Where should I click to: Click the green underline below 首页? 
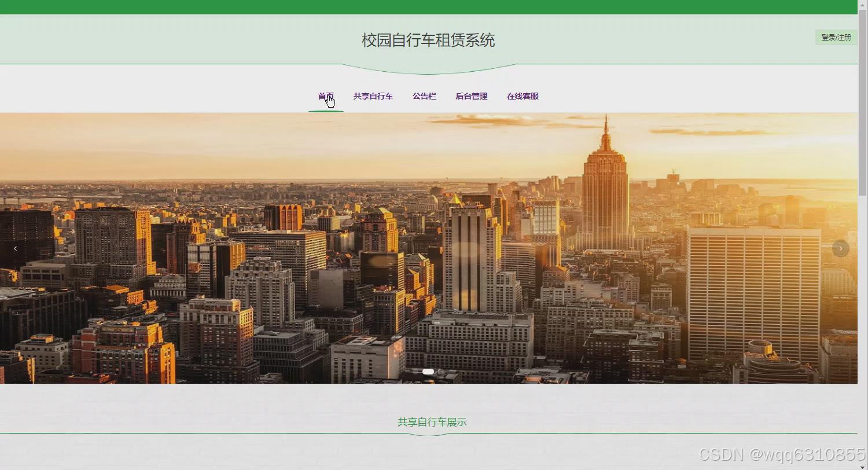[x=325, y=109]
